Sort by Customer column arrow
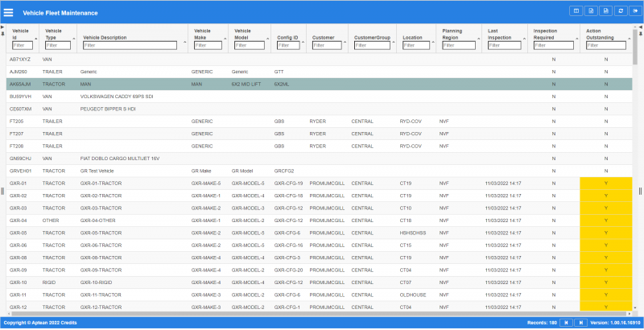This screenshot has height=330, width=644. [x=345, y=42]
